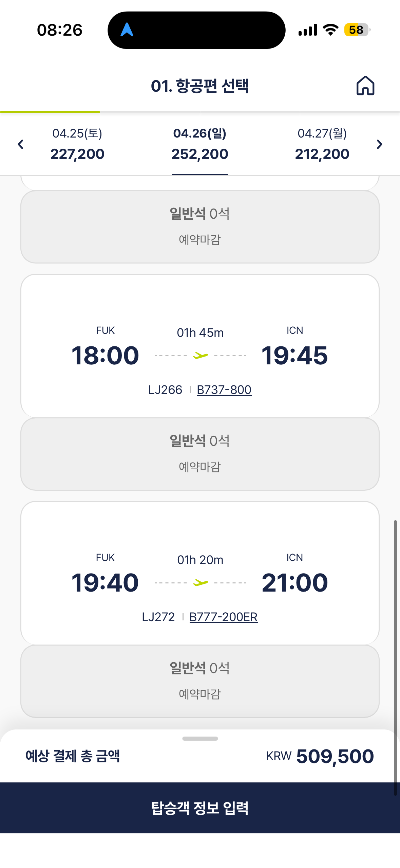Screen dimensions: 400x868
Task: Go to previous dates with left chevron
Action: click(x=20, y=144)
